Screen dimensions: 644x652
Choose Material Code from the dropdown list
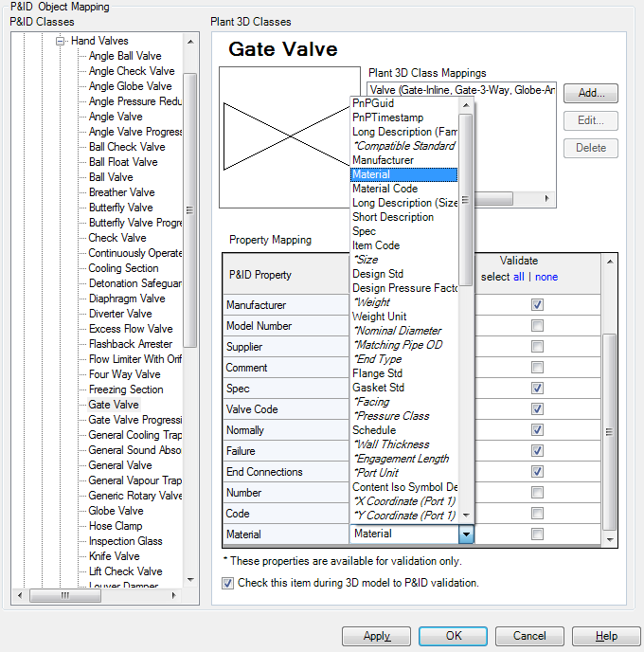point(385,189)
